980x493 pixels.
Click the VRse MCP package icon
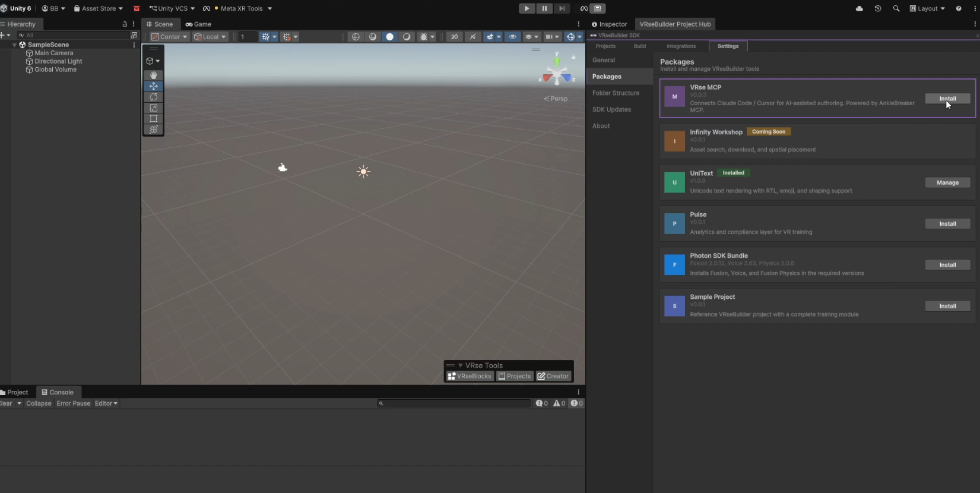pos(674,96)
